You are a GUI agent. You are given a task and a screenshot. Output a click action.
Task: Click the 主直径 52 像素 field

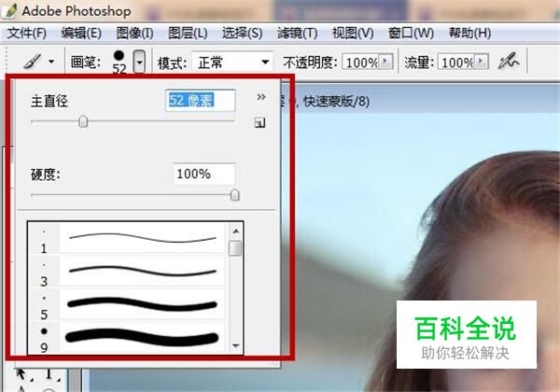(x=201, y=100)
